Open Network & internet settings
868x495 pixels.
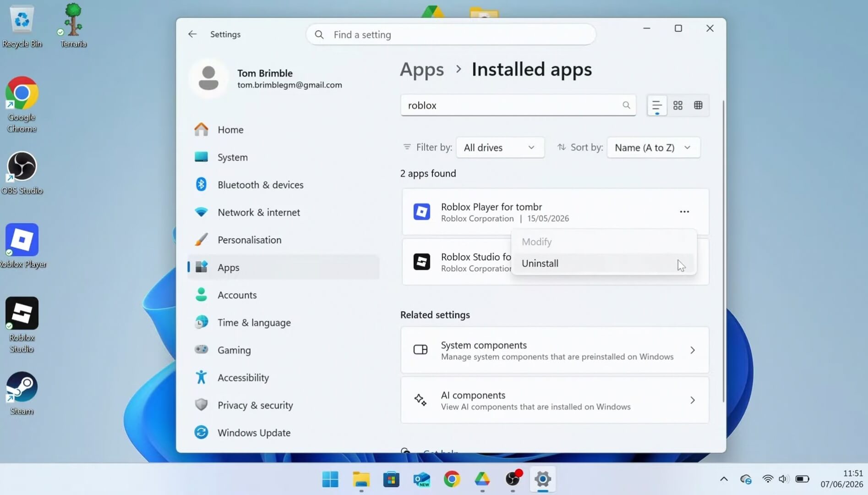pyautogui.click(x=284, y=212)
